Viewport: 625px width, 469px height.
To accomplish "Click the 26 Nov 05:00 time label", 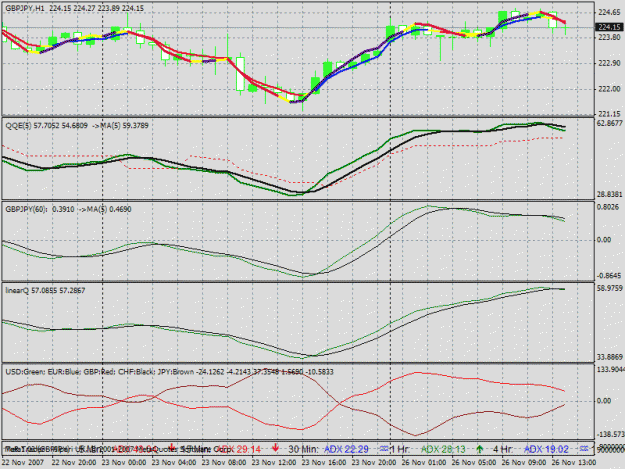I will (x=474, y=462).
